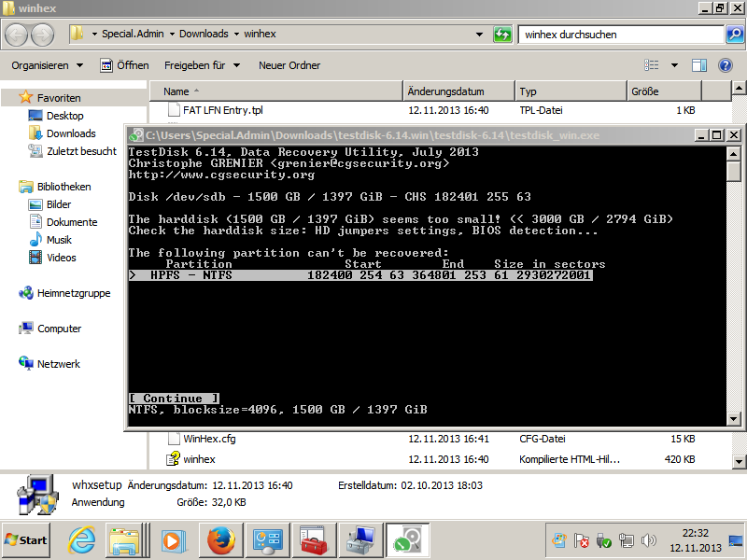This screenshot has height=560, width=747.
Task: Select Favoriten in the navigation pane
Action: (59, 98)
